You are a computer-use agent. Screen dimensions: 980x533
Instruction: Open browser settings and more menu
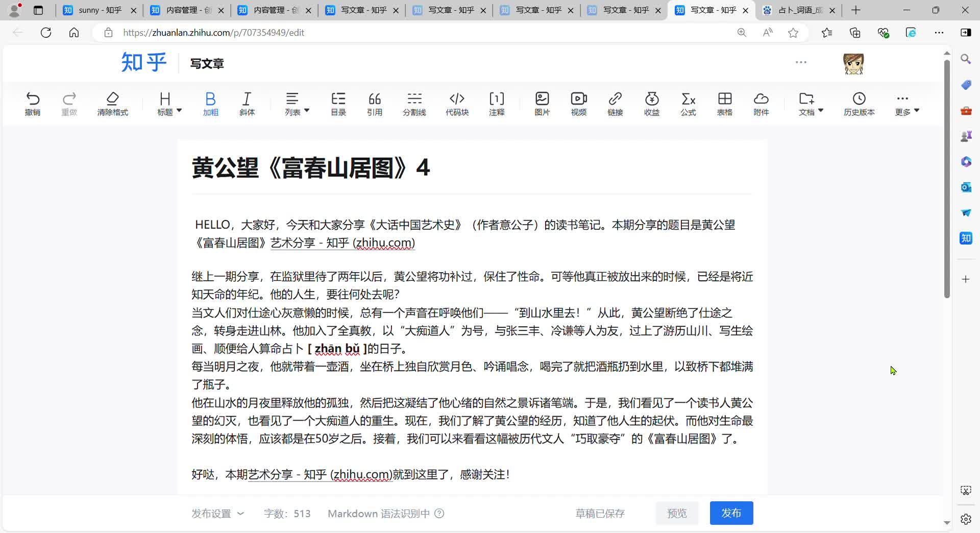tap(939, 33)
